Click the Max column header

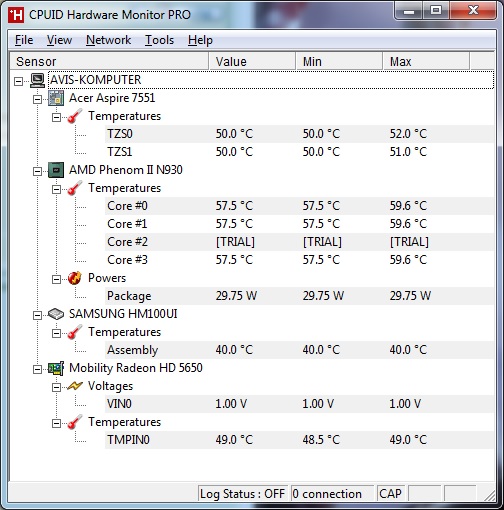(x=426, y=61)
